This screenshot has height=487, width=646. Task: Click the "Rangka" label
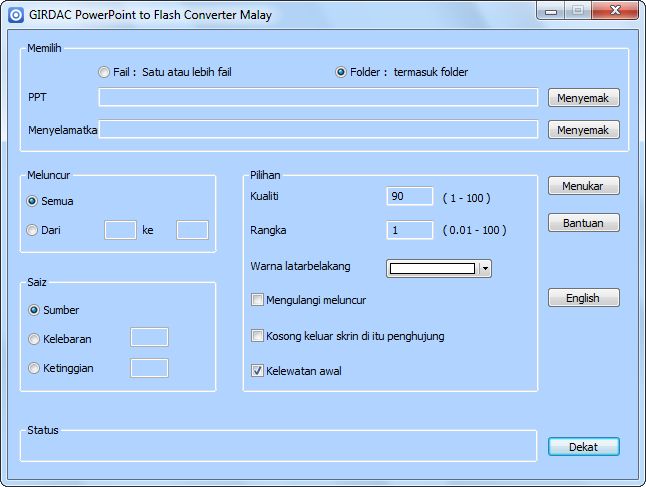pos(268,230)
